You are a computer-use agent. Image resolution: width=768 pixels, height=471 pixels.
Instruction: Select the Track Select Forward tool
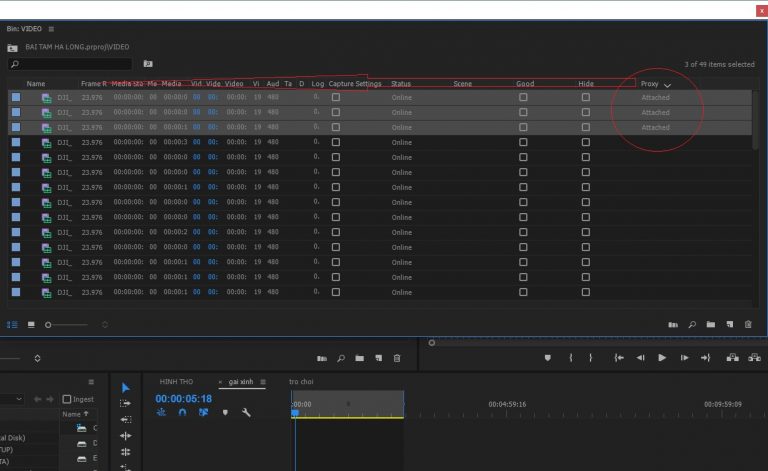click(x=125, y=403)
